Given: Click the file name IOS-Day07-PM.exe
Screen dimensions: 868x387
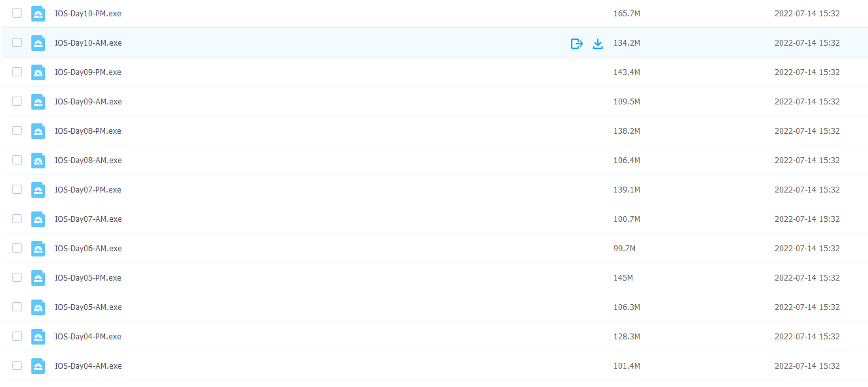Looking at the screenshot, I should tap(88, 189).
